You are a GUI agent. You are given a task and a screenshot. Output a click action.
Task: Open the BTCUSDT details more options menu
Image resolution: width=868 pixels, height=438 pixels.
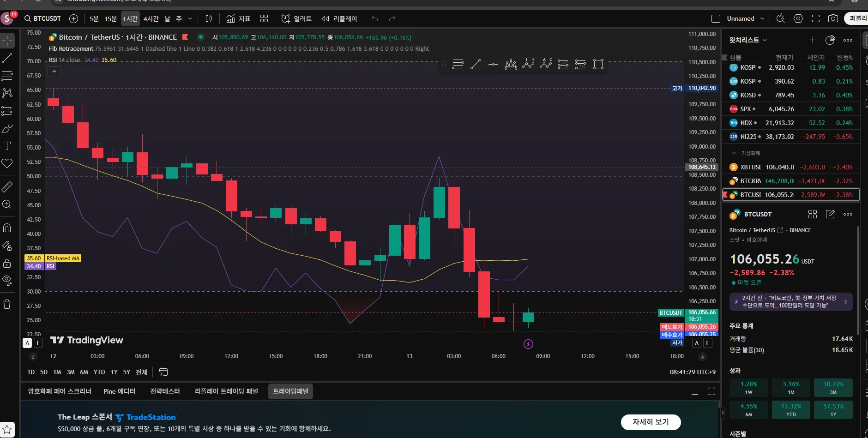coord(848,214)
